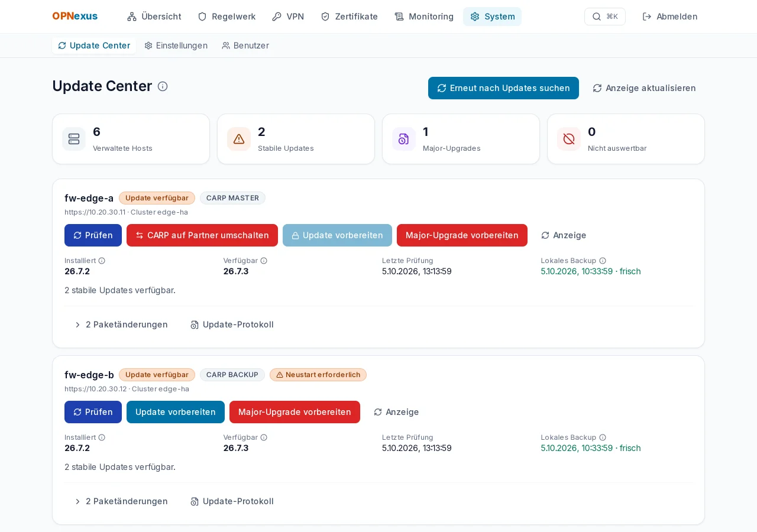Click Abmelden to log out
Screen dimensions: 757x532
pyautogui.click(x=670, y=17)
